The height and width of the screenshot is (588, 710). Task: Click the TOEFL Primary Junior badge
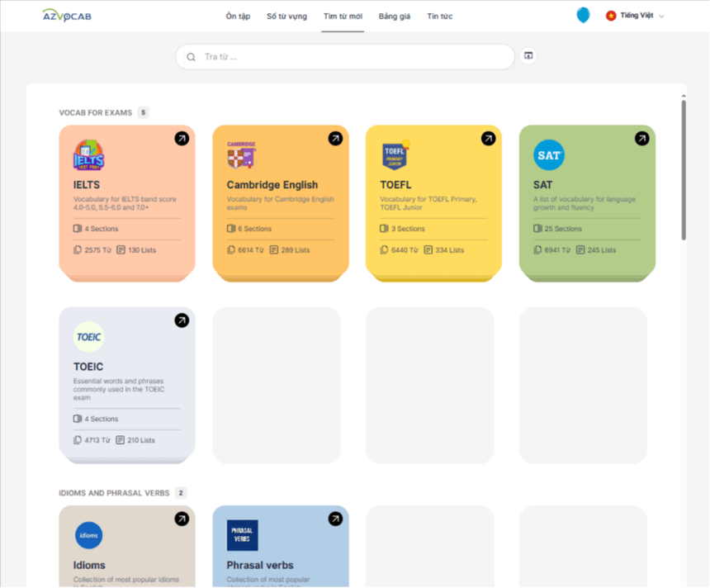pyautogui.click(x=395, y=155)
